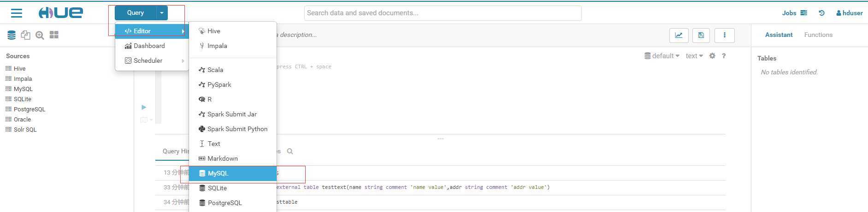The height and width of the screenshot is (212, 868).
Task: Show the database sources panel icon
Action: pyautogui.click(x=12, y=35)
